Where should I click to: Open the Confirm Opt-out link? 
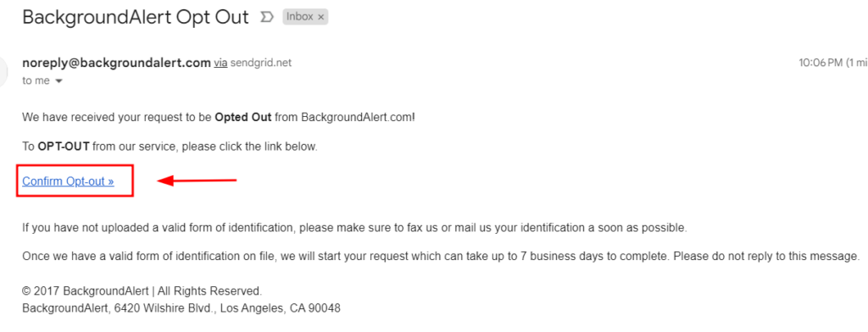tap(68, 181)
